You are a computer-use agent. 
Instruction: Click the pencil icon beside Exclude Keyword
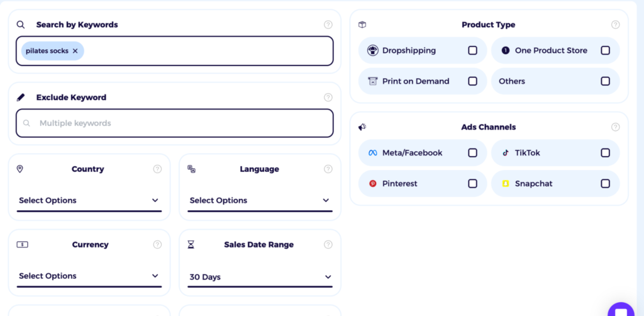click(x=21, y=98)
